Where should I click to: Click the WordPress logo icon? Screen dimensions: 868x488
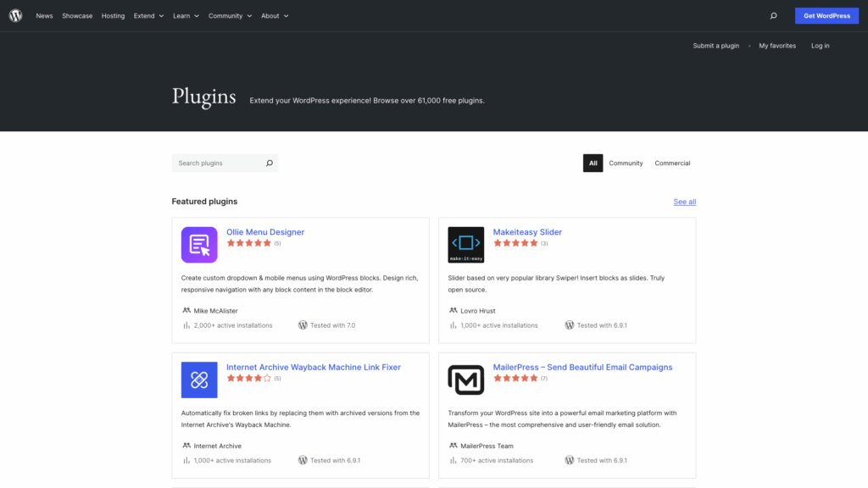click(x=15, y=15)
